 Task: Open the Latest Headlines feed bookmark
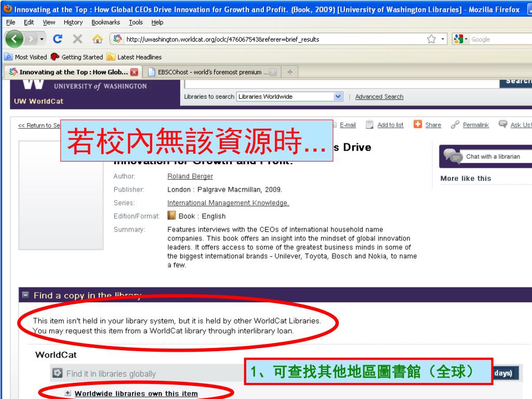[x=134, y=57]
